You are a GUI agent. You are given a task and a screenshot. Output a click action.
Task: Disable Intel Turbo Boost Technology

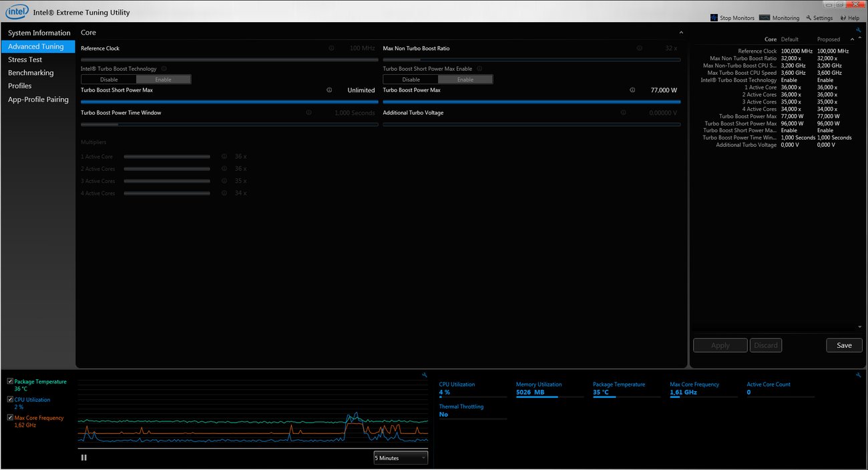108,79
